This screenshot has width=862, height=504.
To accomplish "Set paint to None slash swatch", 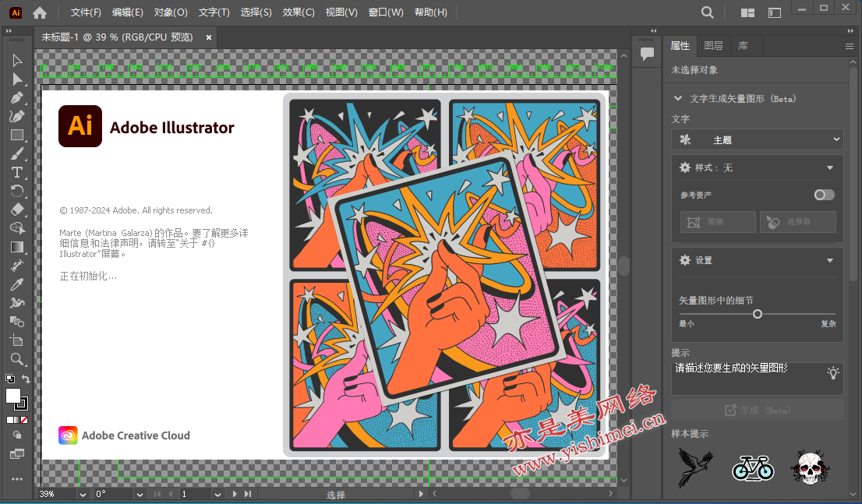I will (24, 420).
